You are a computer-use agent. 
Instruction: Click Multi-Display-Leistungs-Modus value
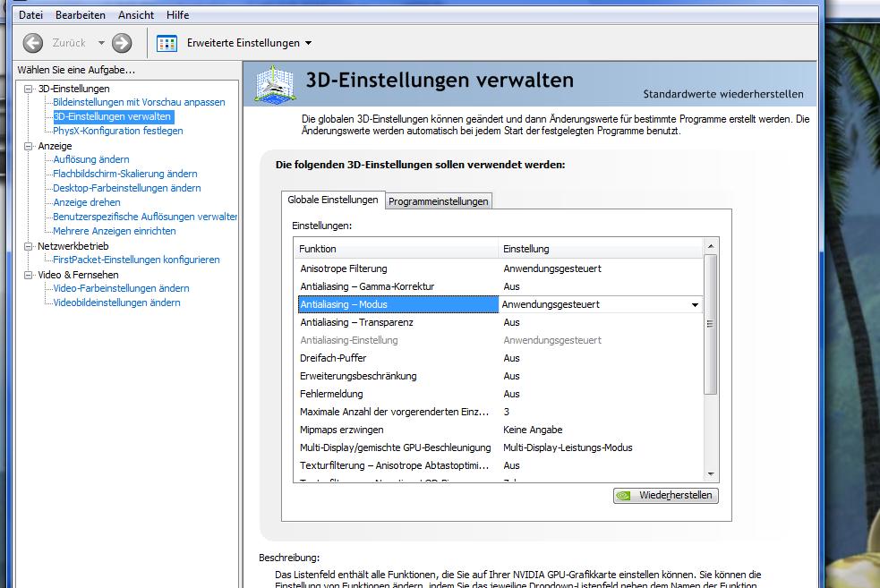[x=568, y=447]
